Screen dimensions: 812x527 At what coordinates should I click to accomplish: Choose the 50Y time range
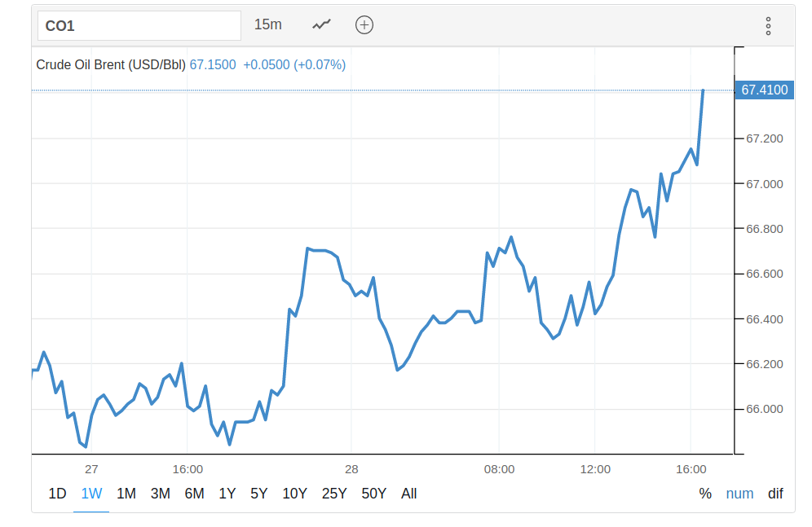373,494
